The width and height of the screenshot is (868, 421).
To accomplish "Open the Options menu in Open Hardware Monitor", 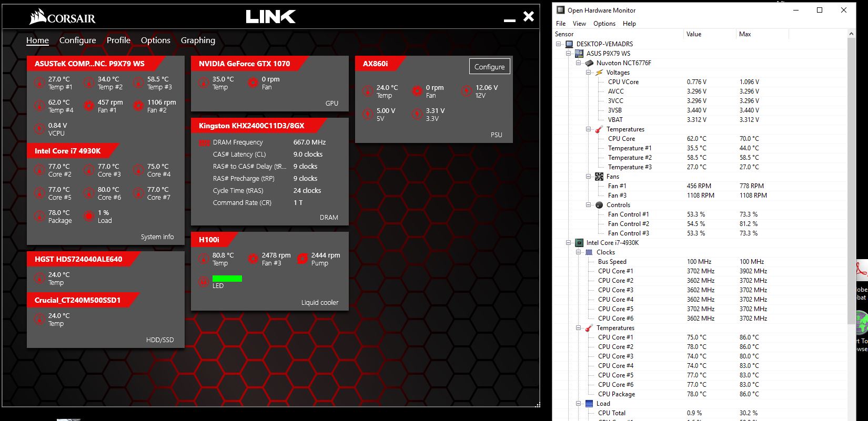I will (x=604, y=24).
